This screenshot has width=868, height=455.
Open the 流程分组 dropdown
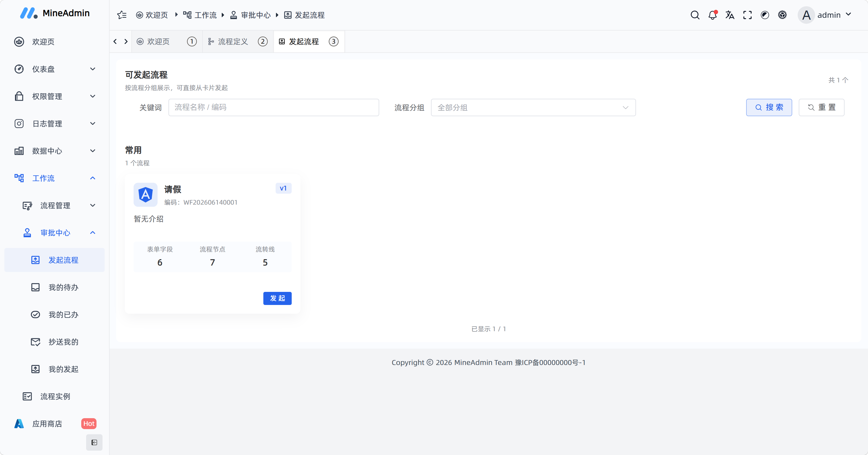(533, 107)
